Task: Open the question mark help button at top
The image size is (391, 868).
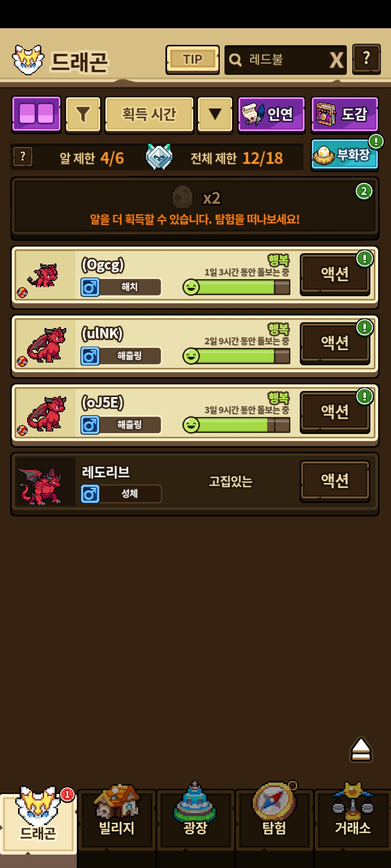Action: click(366, 59)
